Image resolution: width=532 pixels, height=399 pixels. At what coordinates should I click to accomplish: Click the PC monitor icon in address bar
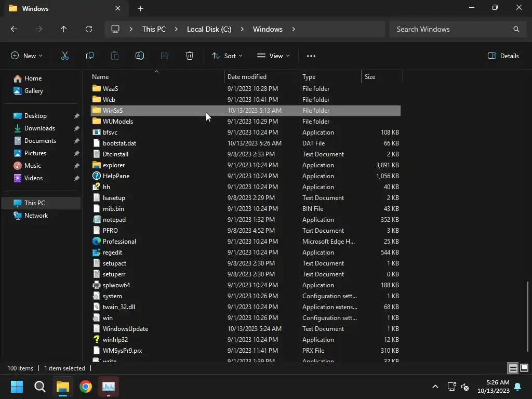pyautogui.click(x=115, y=29)
